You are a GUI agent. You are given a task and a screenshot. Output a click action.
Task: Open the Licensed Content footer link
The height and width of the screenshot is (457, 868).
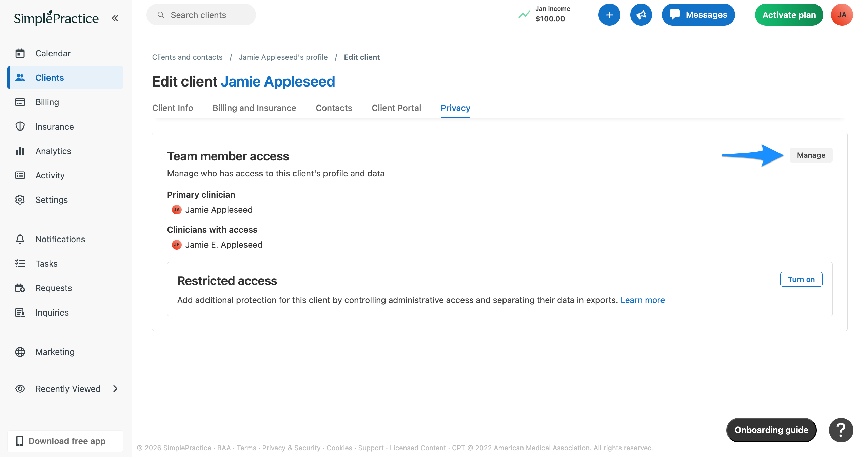click(418, 448)
